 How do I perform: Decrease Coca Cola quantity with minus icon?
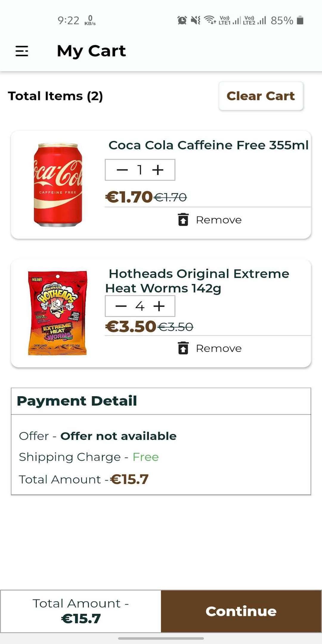(x=122, y=170)
